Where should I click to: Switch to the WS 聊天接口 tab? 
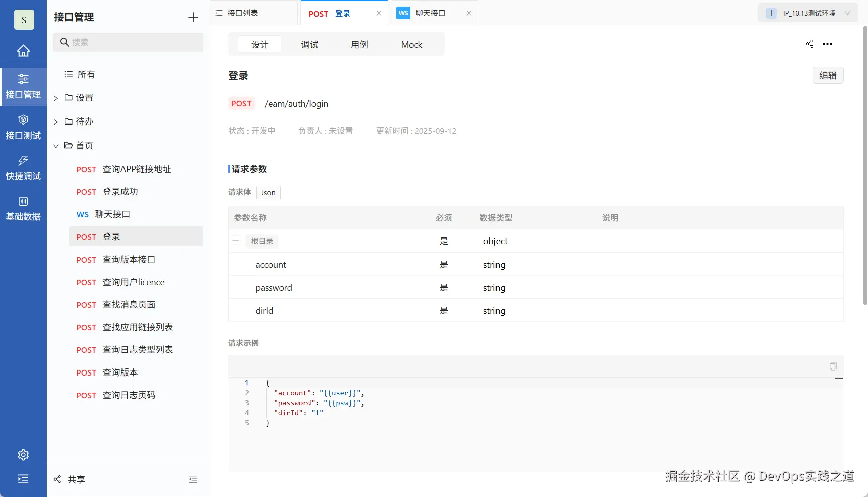tap(435, 13)
